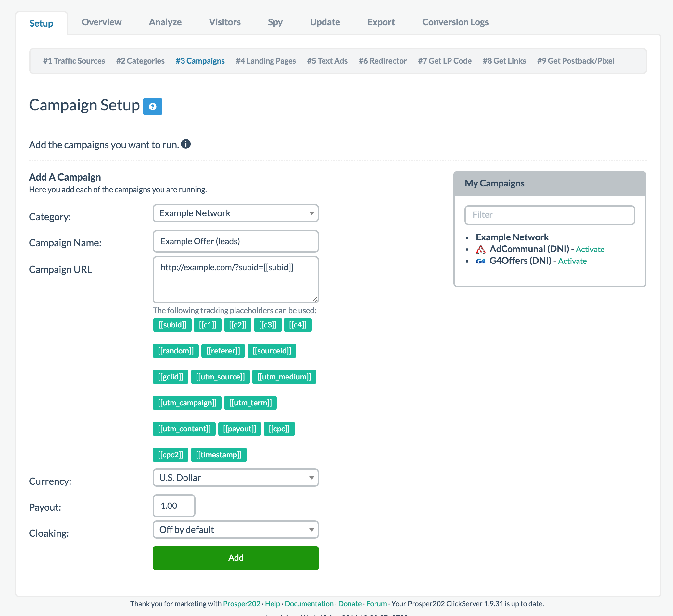This screenshot has width=673, height=616.
Task: Focus the My Campaigns Filter field
Action: [550, 215]
